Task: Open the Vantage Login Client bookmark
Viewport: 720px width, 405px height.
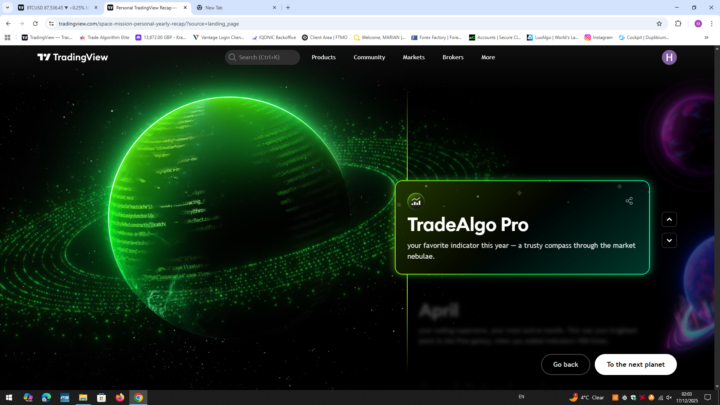Action: point(219,37)
